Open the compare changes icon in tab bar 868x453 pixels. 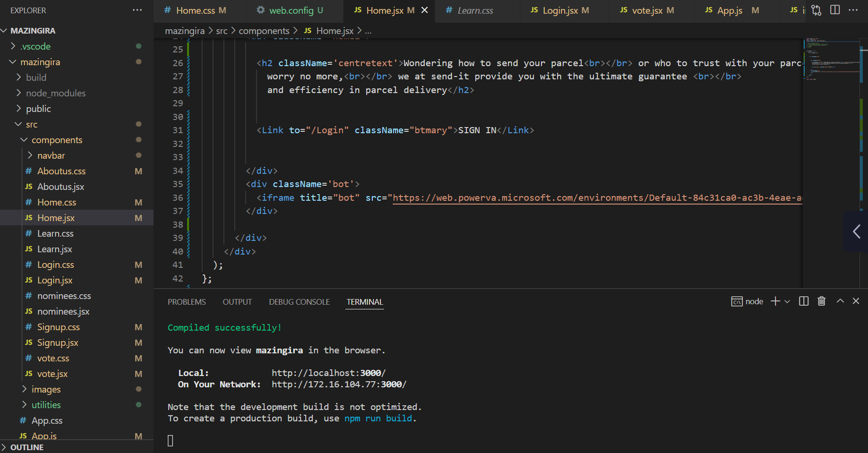816,10
